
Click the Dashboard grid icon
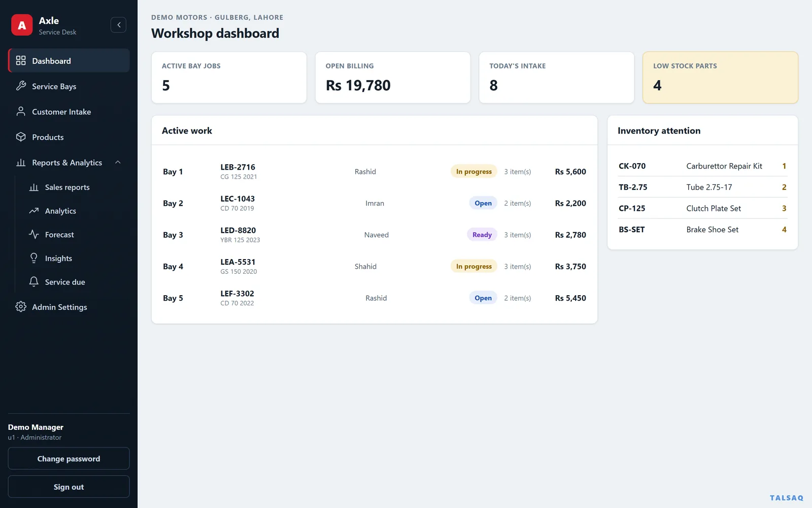click(21, 60)
